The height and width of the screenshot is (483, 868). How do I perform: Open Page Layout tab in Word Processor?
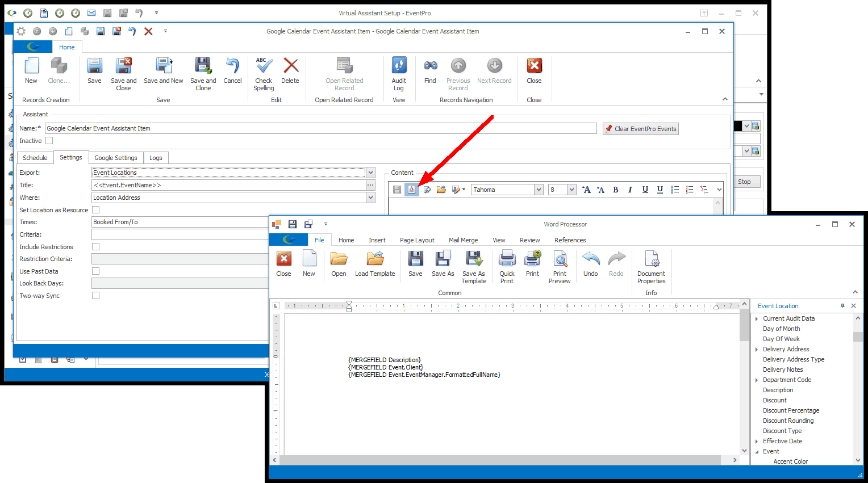pos(417,240)
